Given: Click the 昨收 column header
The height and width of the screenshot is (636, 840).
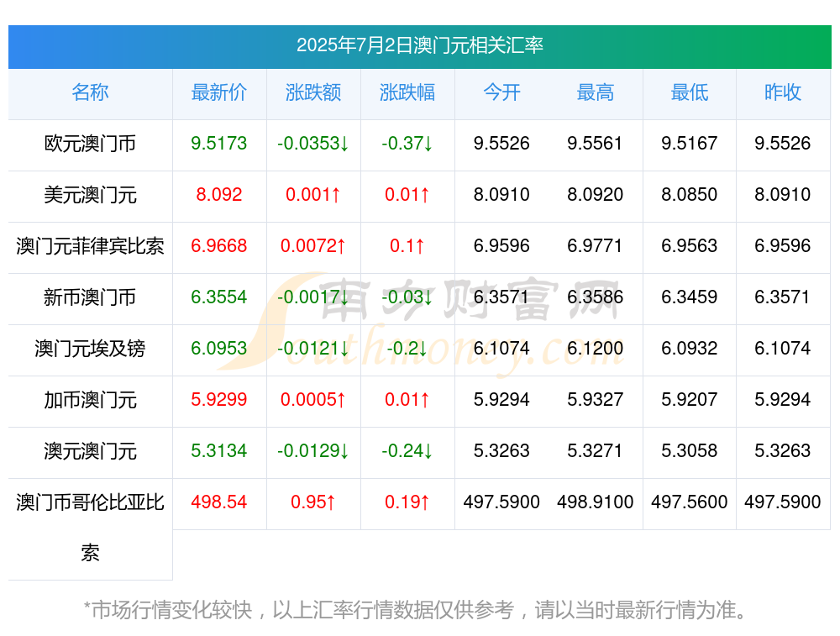Looking at the screenshot, I should [x=783, y=92].
